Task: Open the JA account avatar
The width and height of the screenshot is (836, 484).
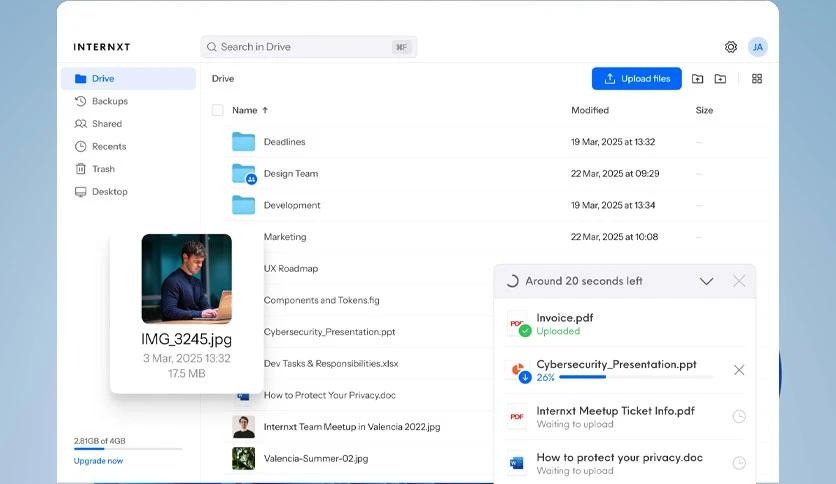Action: coord(758,47)
